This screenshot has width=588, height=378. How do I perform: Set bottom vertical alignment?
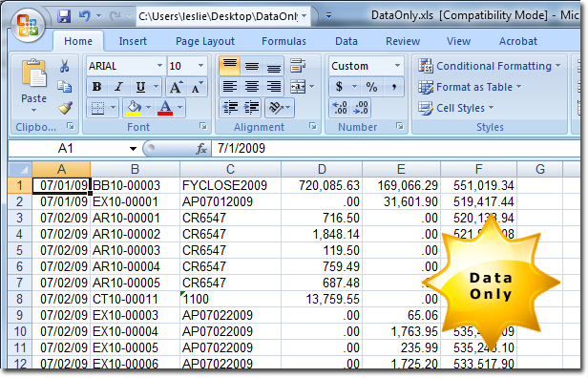pyautogui.click(x=273, y=66)
